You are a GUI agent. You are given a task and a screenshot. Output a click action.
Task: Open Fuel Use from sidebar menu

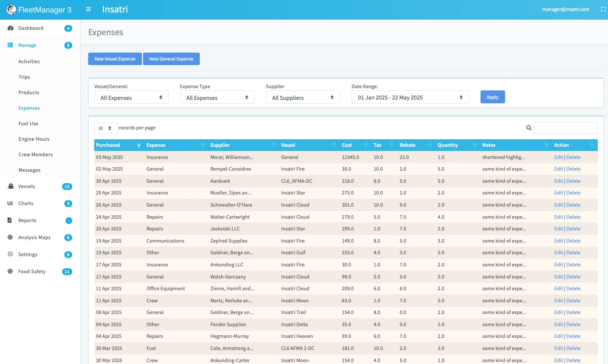coord(28,124)
